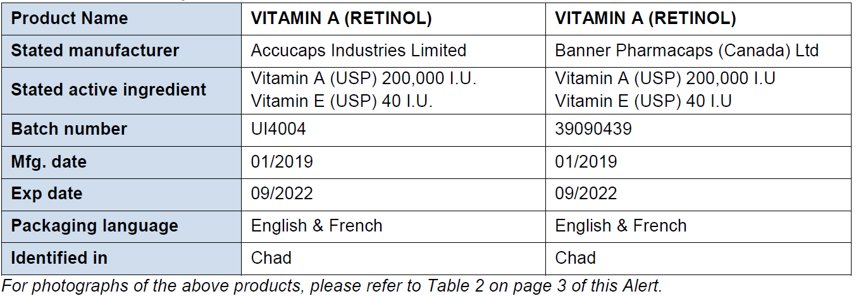Click the "Product Name" header cell
The height and width of the screenshot is (296, 868).
tap(70, 18)
